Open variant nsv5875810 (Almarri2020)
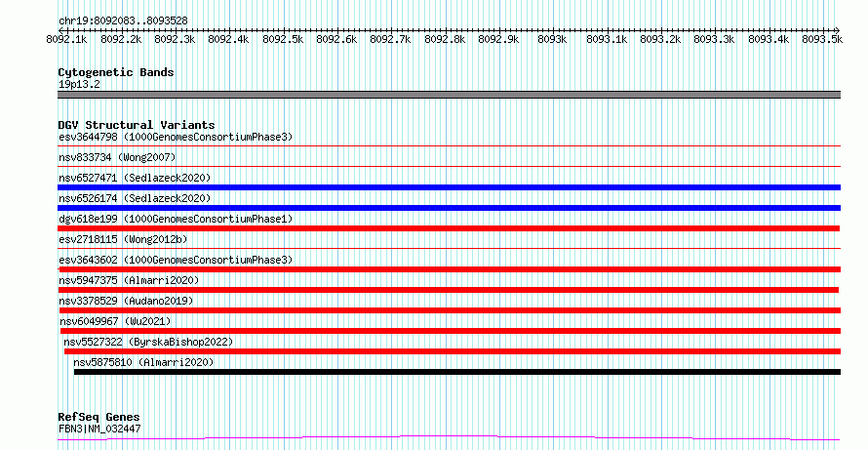The height and width of the screenshot is (450, 868). [143, 363]
